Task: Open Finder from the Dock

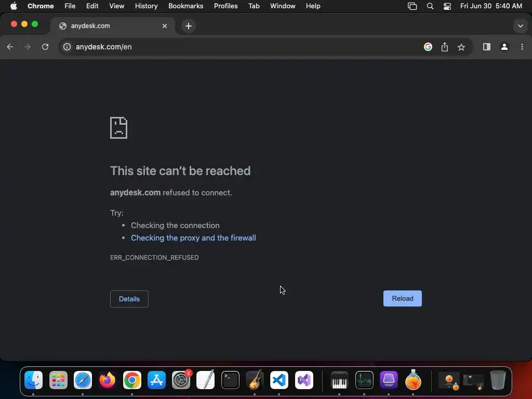Action: 33,380
